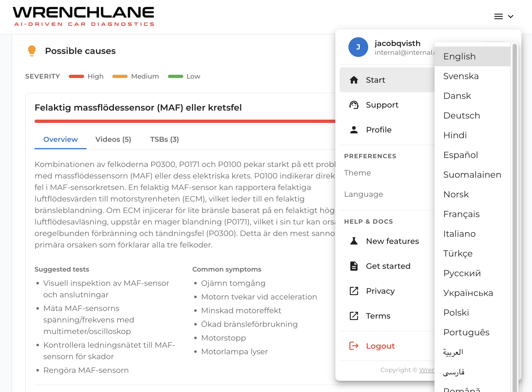Click the lightbulb icon beside Possible causes
Screen dimensions: 532x392
(32, 51)
